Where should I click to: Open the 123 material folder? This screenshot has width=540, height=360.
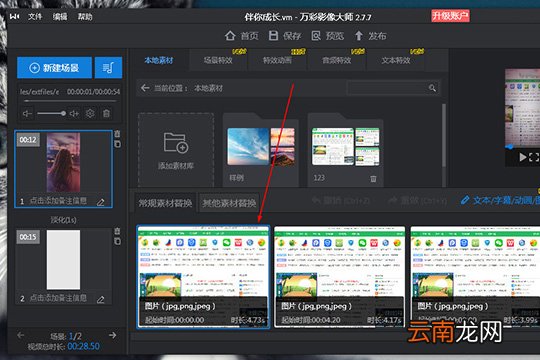(x=345, y=151)
